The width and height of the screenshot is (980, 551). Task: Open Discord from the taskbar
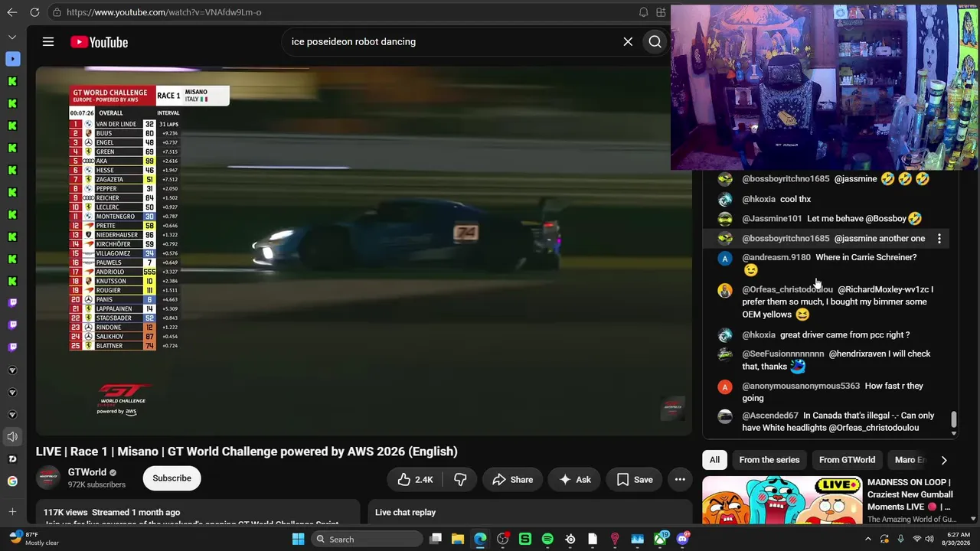[x=682, y=540]
